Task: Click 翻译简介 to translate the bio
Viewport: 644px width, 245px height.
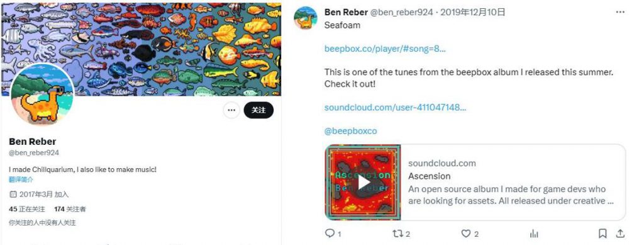Action: click(x=21, y=179)
